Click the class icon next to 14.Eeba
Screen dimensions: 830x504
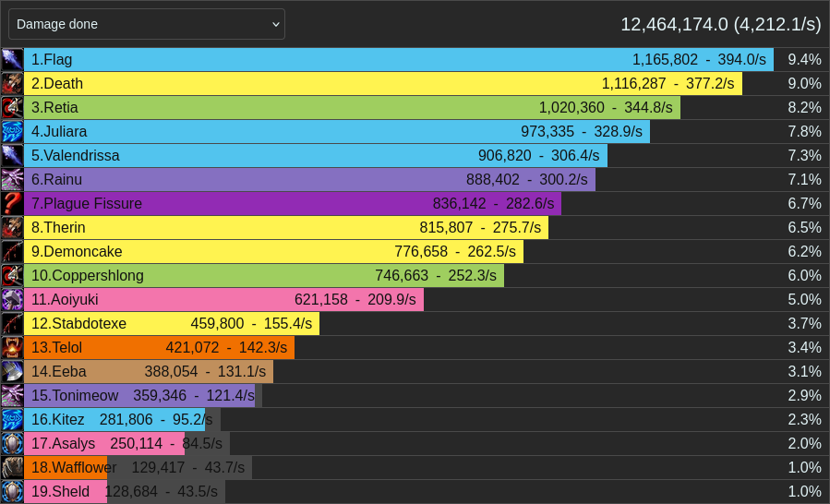click(x=12, y=372)
